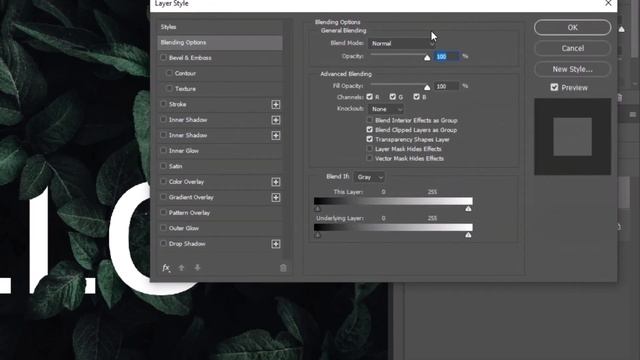Click the OK button

572,27
